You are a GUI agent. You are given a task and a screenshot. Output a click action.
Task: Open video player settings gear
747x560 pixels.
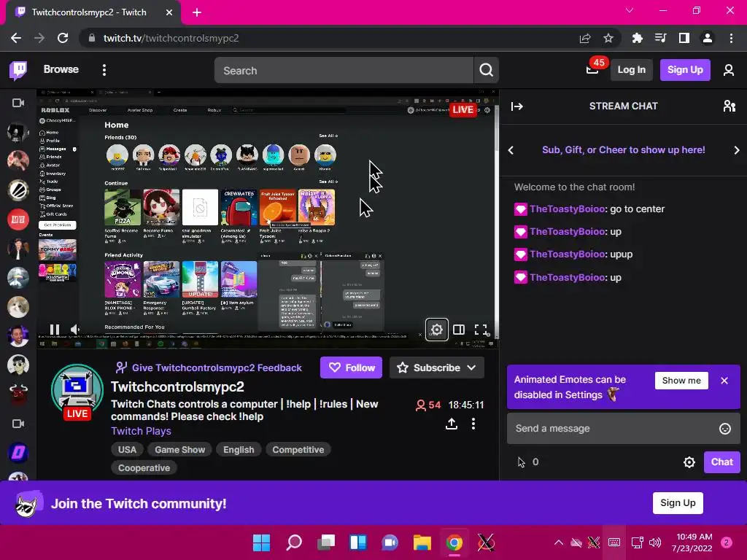pos(436,330)
